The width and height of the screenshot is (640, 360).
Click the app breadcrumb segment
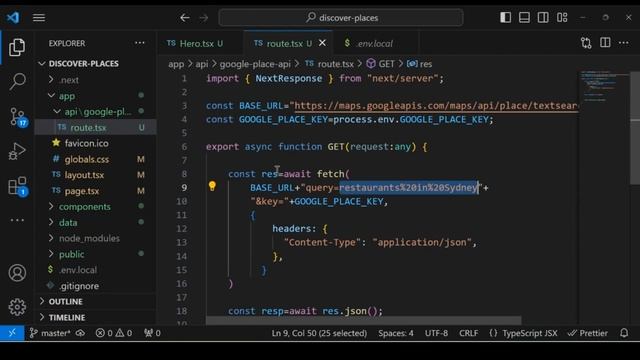point(176,64)
